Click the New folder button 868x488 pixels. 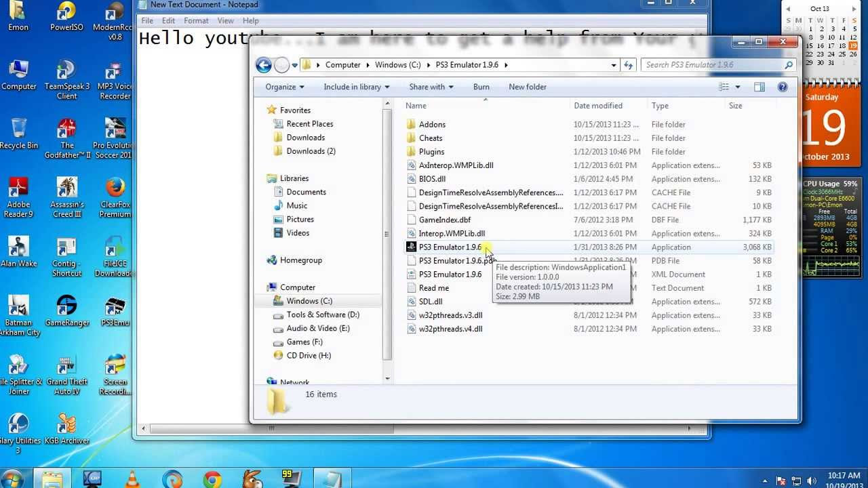click(528, 87)
